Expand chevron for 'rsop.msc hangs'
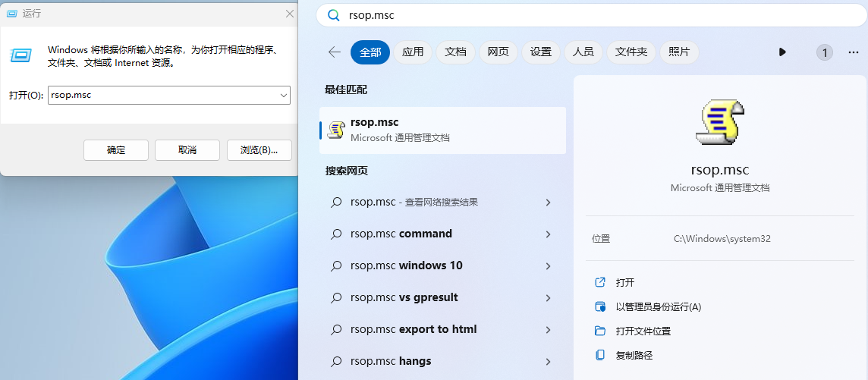This screenshot has height=380, width=868. [x=548, y=362]
